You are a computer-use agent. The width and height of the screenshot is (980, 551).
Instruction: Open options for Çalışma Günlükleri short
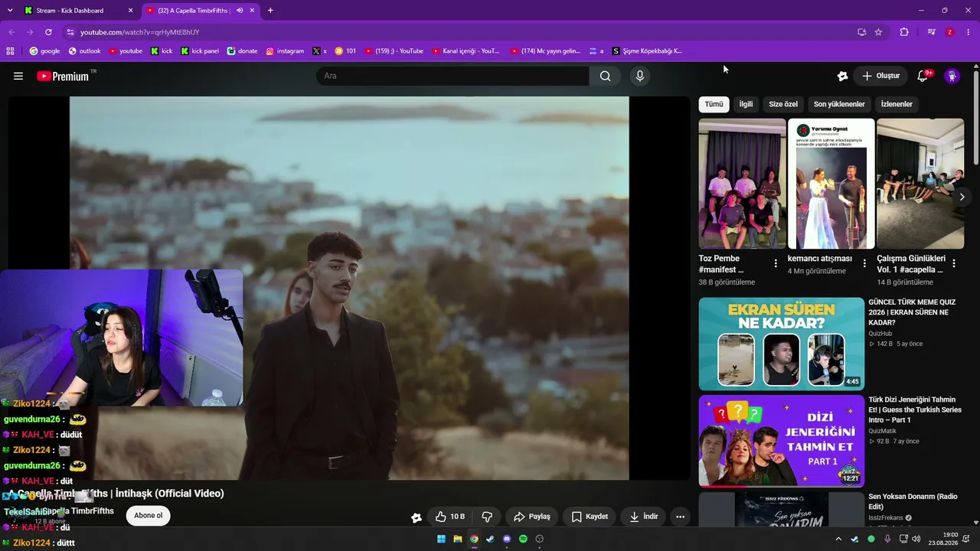pos(953,263)
